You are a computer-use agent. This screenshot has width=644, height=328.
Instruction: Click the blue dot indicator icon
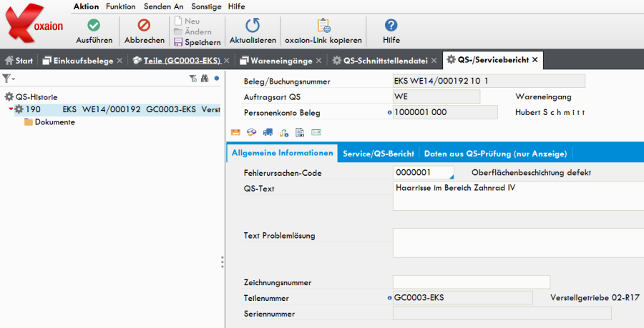(217, 78)
